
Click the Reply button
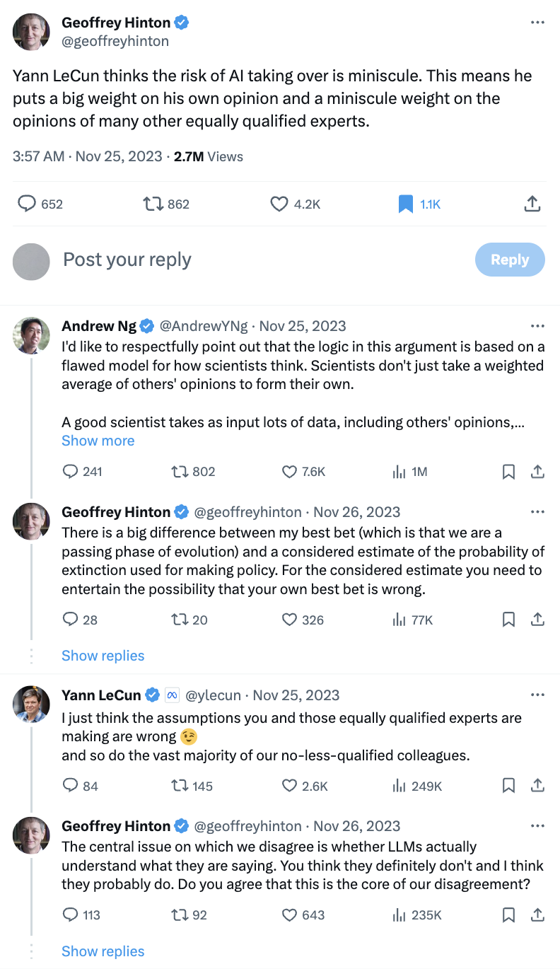pos(510,260)
